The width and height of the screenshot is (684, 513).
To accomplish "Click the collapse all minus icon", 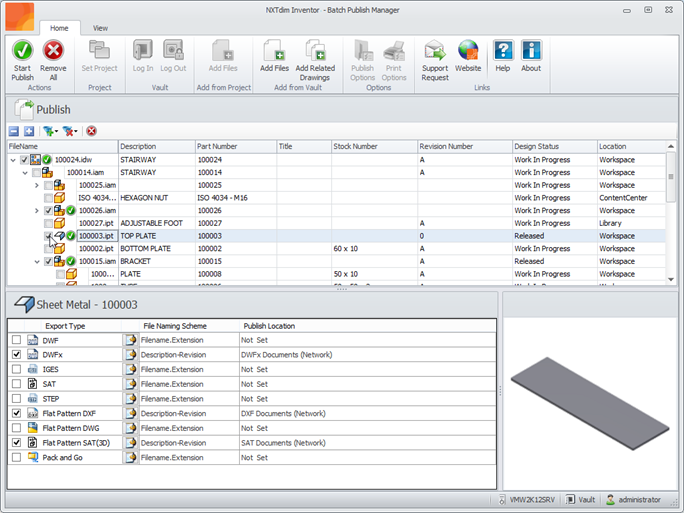I will [14, 131].
